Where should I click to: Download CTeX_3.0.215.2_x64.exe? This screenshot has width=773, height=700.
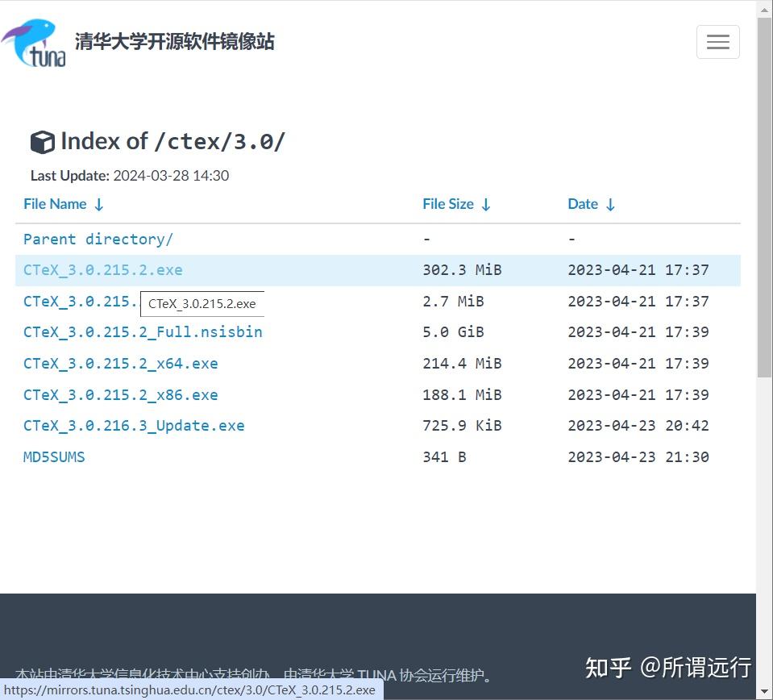(x=121, y=364)
